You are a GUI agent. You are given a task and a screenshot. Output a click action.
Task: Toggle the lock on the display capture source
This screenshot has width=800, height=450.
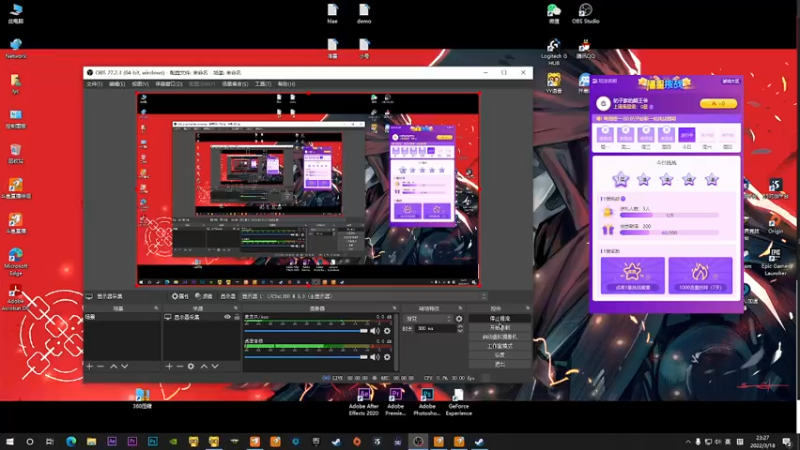tap(237, 317)
